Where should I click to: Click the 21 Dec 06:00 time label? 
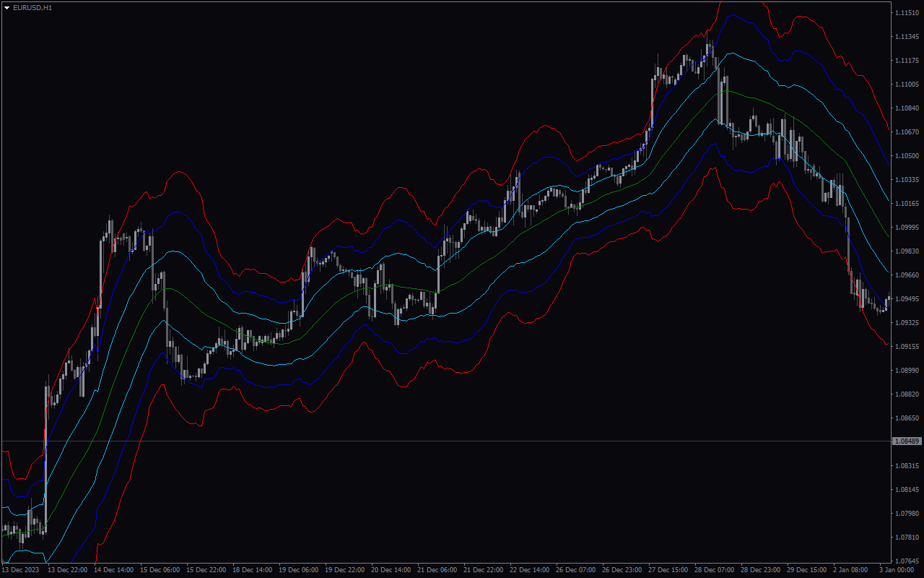pos(437,570)
